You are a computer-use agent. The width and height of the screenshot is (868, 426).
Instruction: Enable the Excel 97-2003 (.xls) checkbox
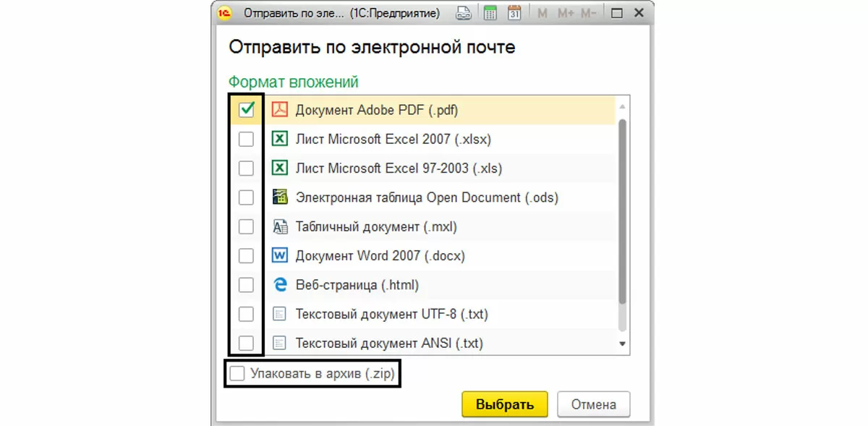(247, 169)
